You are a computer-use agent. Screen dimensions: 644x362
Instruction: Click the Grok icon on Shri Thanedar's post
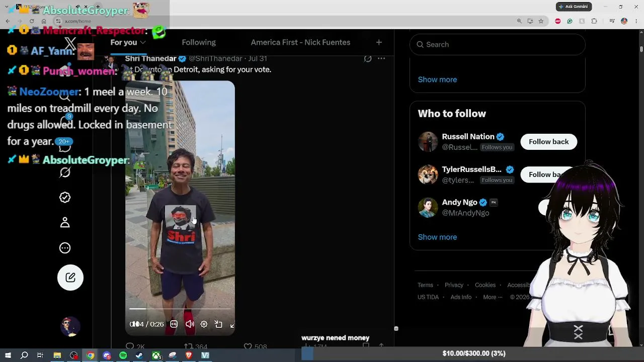(x=368, y=58)
